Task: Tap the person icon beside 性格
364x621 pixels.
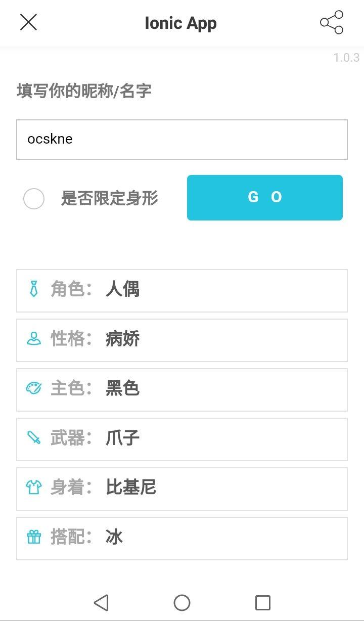Action: click(x=34, y=339)
